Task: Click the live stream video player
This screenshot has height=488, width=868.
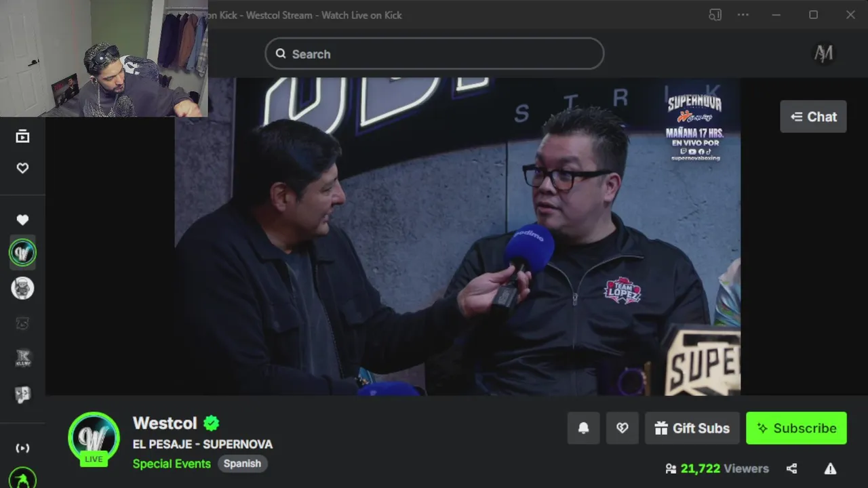Action: coord(458,237)
